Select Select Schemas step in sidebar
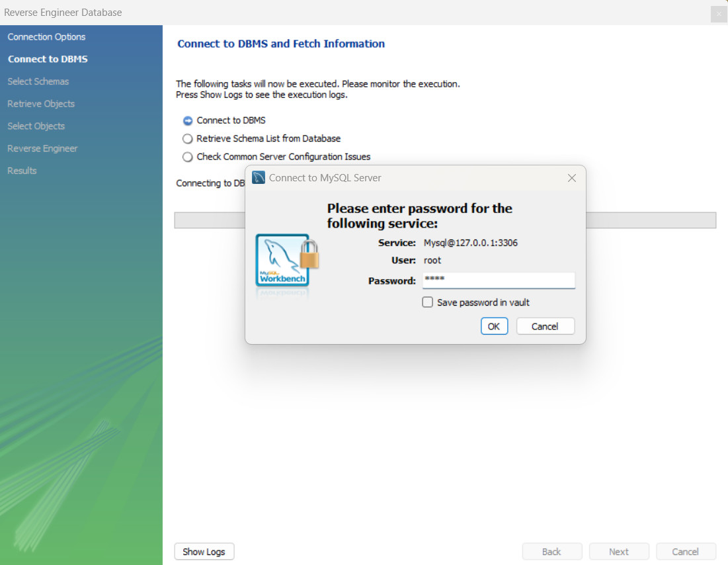The image size is (728, 565). click(x=38, y=81)
